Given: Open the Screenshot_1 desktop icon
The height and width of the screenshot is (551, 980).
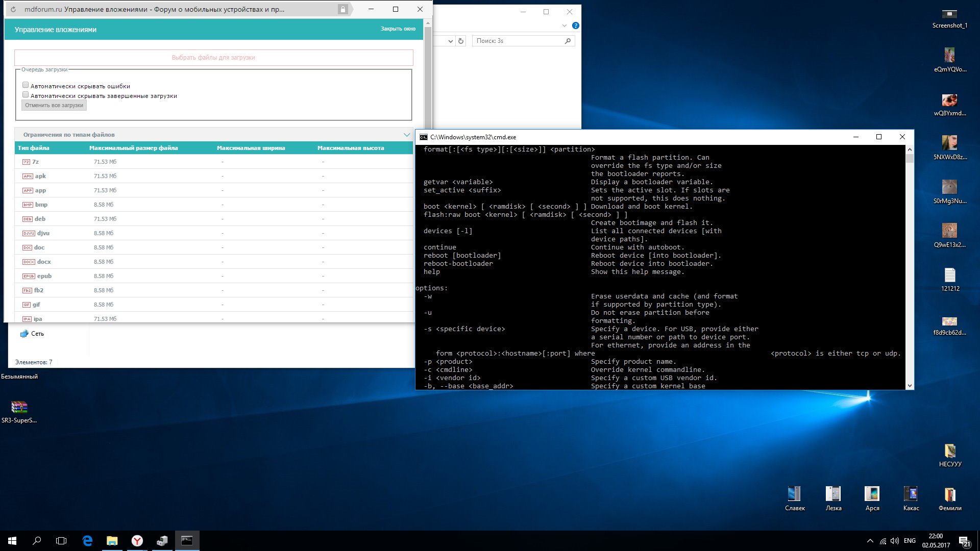Looking at the screenshot, I should coord(949,15).
